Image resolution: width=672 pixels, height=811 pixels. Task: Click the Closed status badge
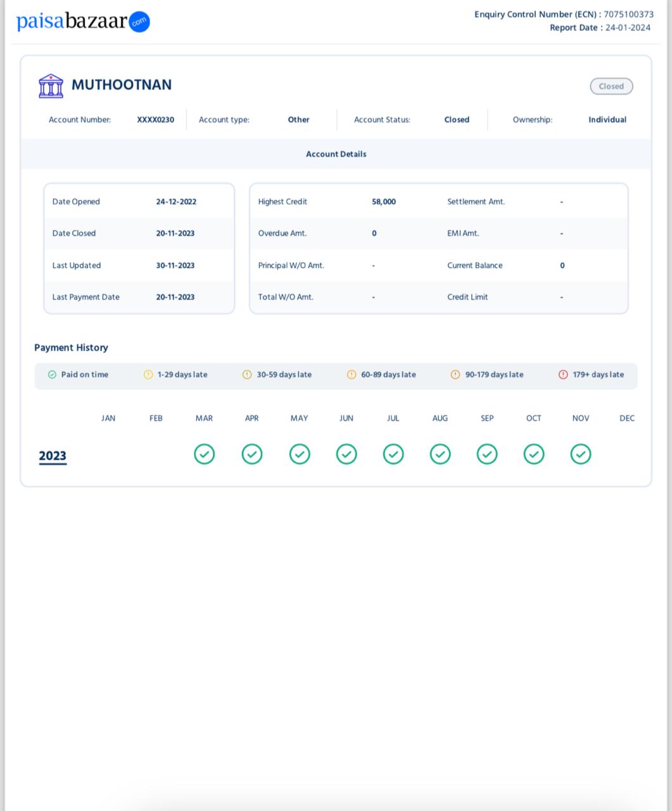point(611,86)
